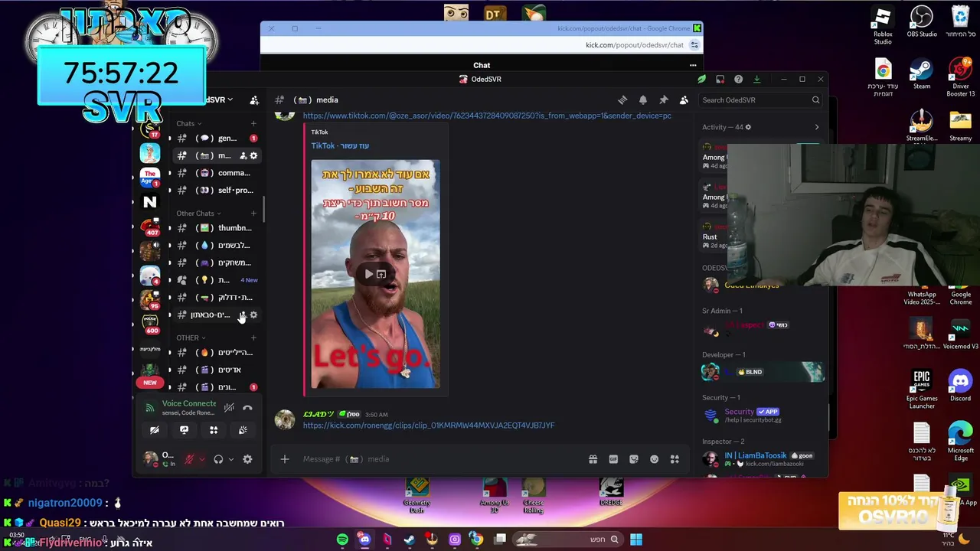This screenshot has height=551, width=980.
Task: Open the Discord inbox icon in title bar
Action: [x=720, y=79]
